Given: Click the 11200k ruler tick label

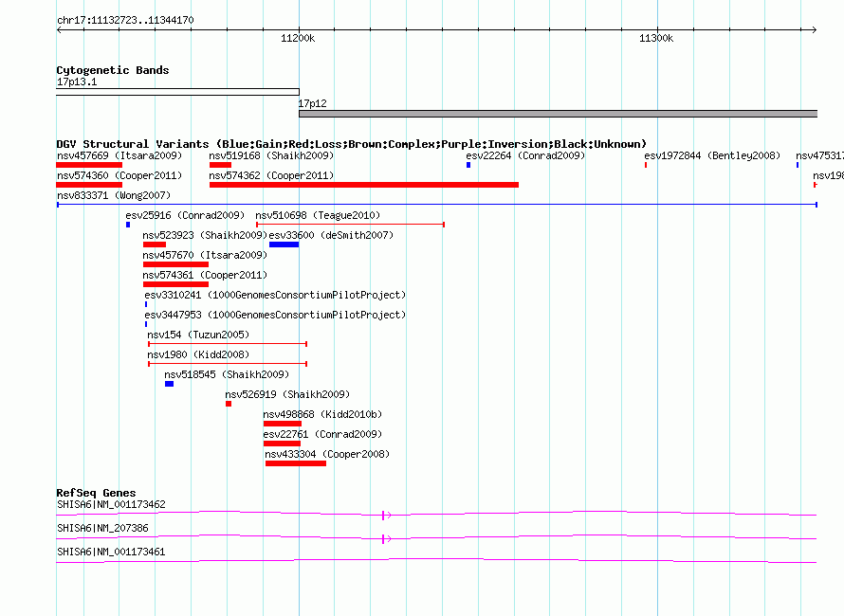Looking at the screenshot, I should 298,38.
